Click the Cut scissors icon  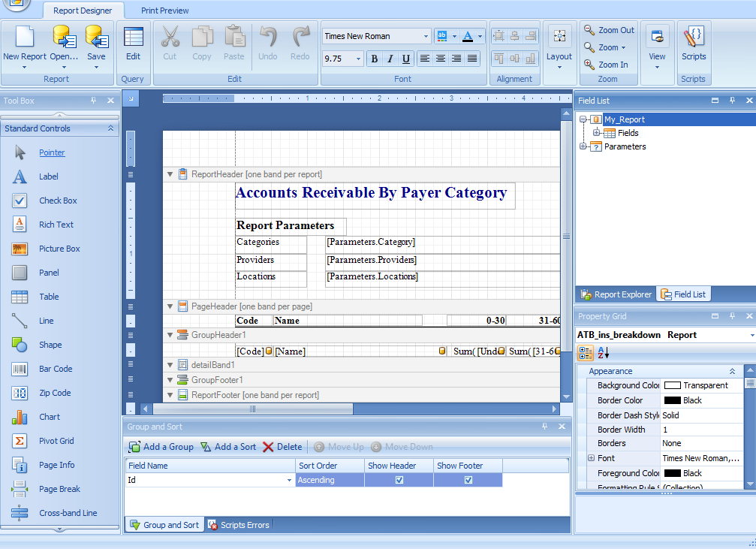pos(170,37)
